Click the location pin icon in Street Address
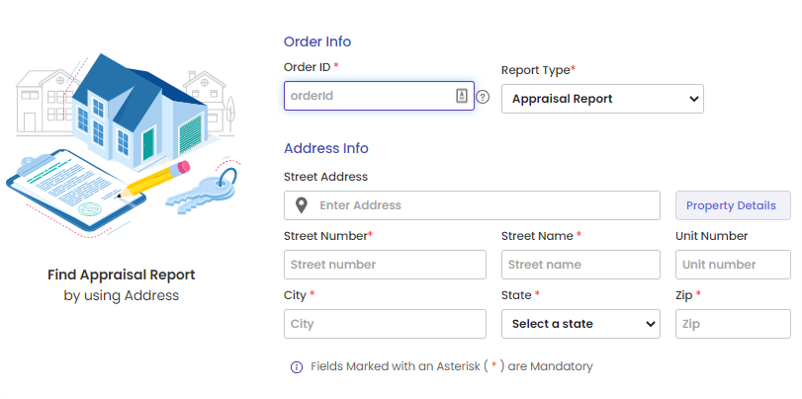The width and height of the screenshot is (802, 399). pos(302,206)
